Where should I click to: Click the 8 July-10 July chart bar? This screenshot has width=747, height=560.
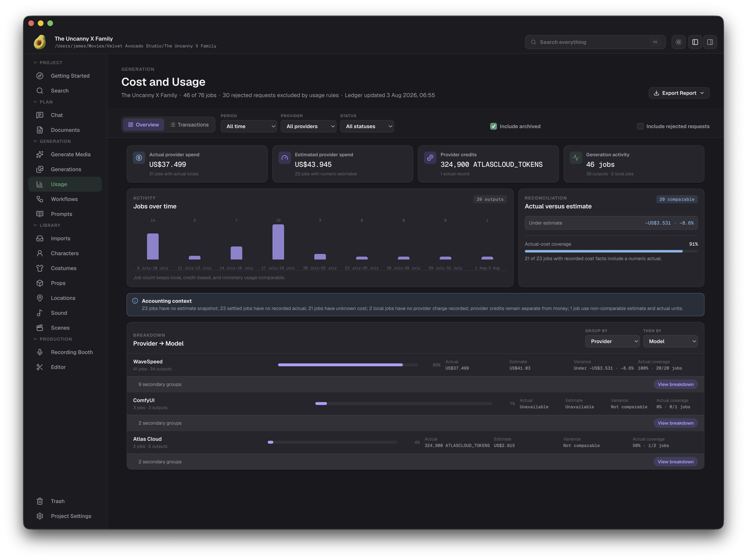click(x=153, y=246)
